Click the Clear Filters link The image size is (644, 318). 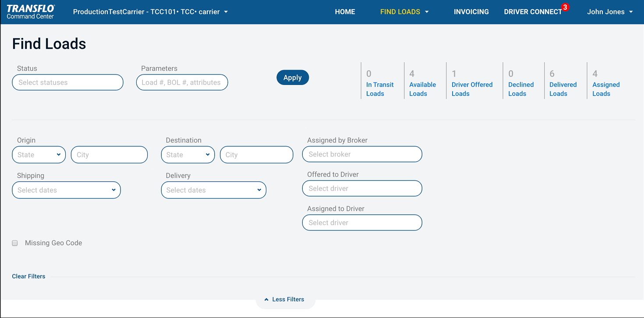tap(28, 276)
